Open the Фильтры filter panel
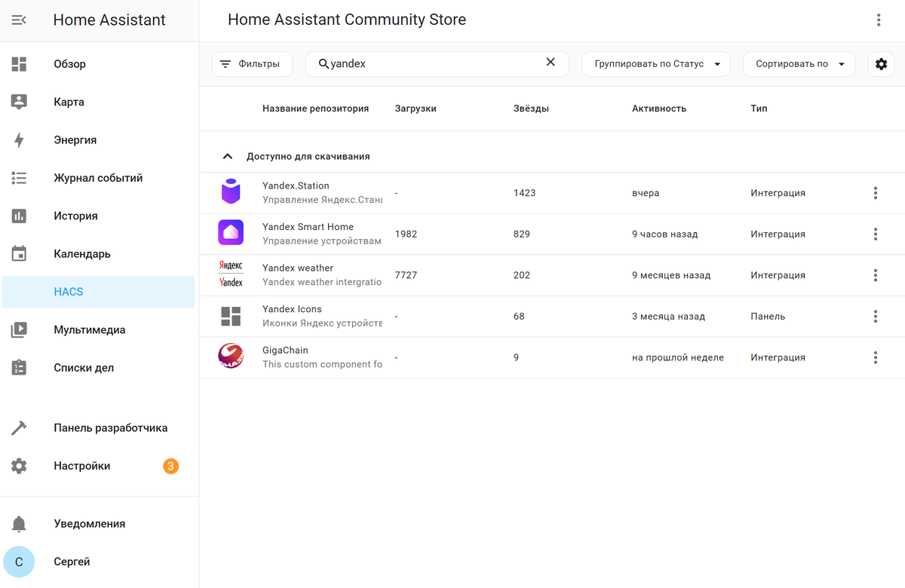The width and height of the screenshot is (905, 588). click(252, 64)
